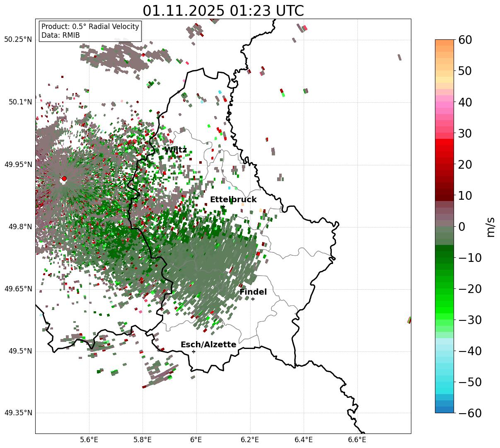
Task: Click the colorbar 0 tick label
Action: click(461, 226)
